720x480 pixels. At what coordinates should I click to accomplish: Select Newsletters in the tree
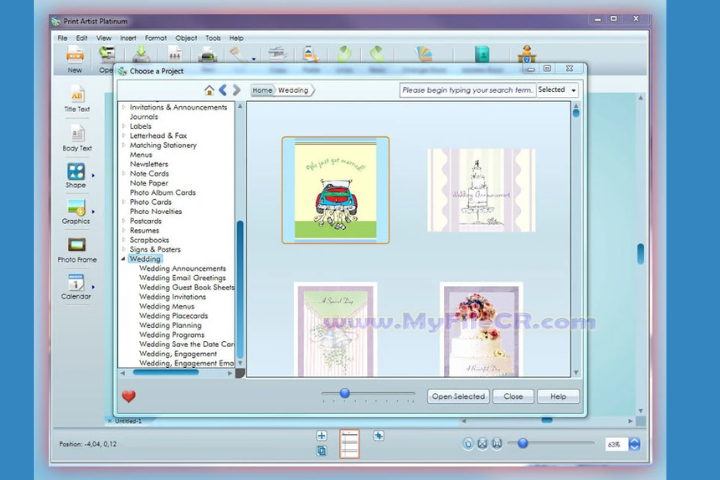click(x=149, y=164)
